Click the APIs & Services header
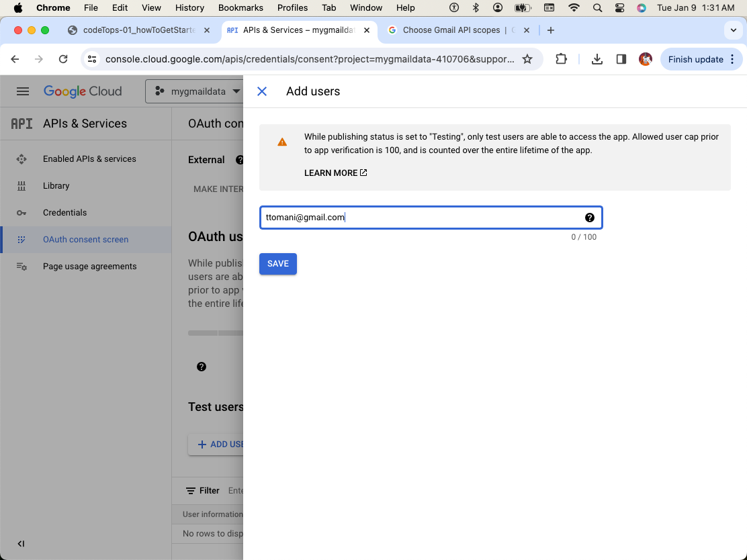The width and height of the screenshot is (747, 560). [85, 124]
